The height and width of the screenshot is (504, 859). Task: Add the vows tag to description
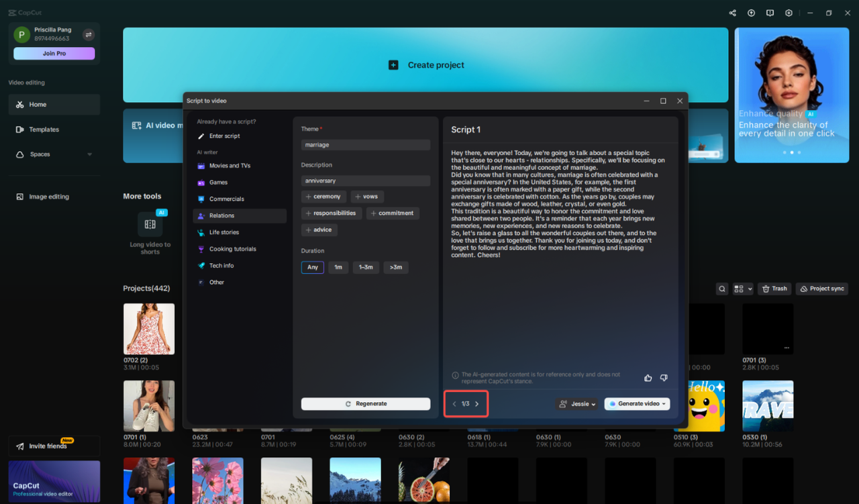pyautogui.click(x=367, y=197)
